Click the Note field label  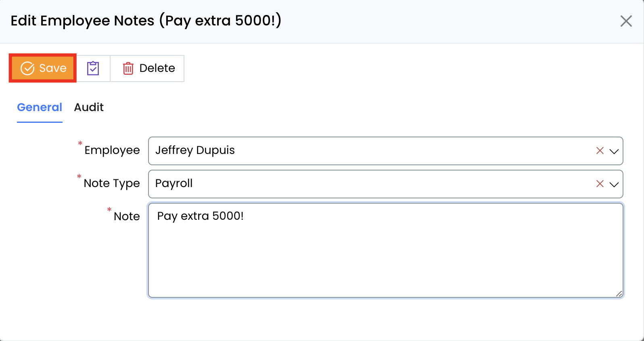point(127,217)
